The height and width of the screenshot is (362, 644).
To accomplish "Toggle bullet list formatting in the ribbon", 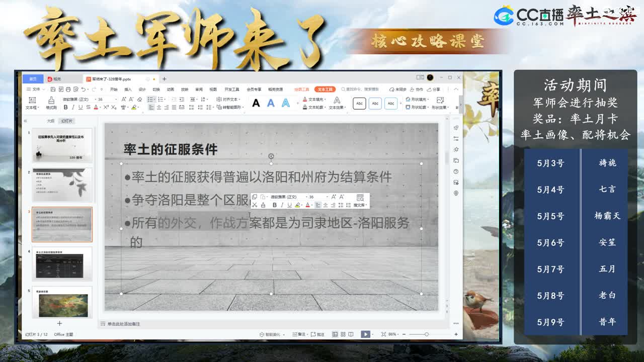I will coord(151,100).
